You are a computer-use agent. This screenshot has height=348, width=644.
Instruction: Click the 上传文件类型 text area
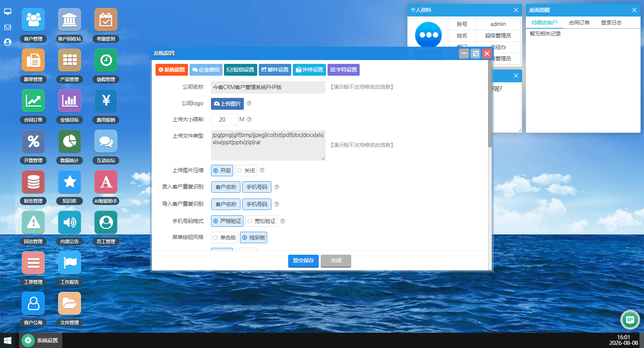coord(268,145)
